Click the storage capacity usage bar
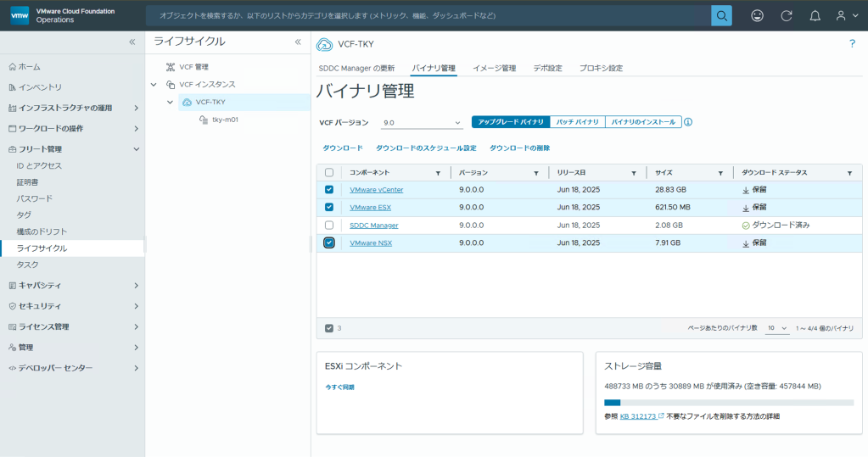Image resolution: width=868 pixels, height=457 pixels. [x=728, y=403]
